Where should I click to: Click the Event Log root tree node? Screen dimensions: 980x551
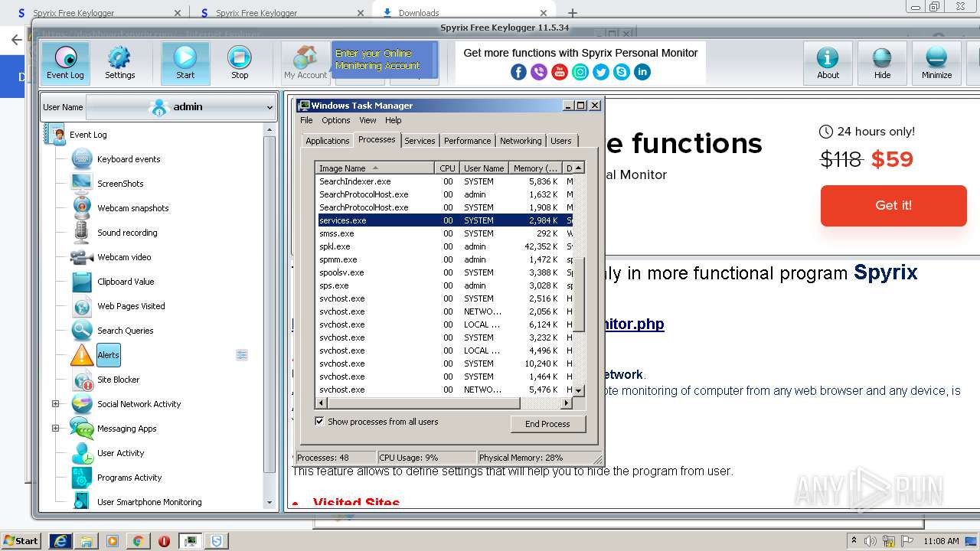click(x=88, y=135)
